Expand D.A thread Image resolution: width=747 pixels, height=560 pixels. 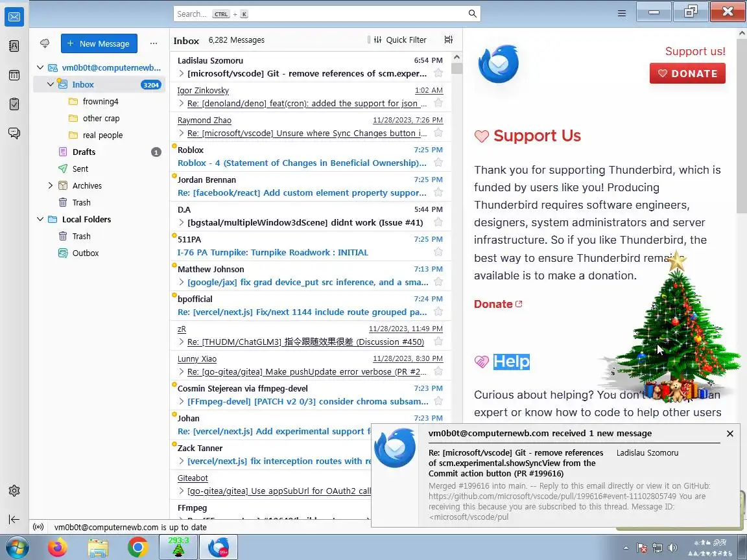(x=182, y=222)
